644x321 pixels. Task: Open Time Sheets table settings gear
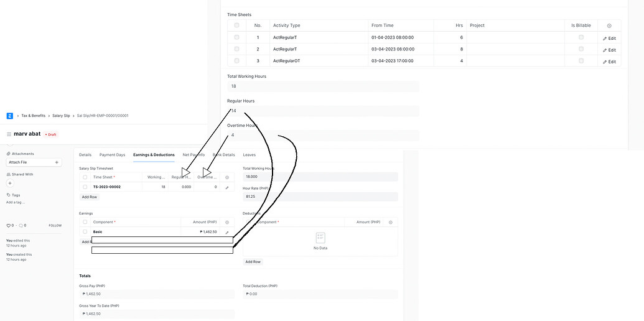click(609, 26)
